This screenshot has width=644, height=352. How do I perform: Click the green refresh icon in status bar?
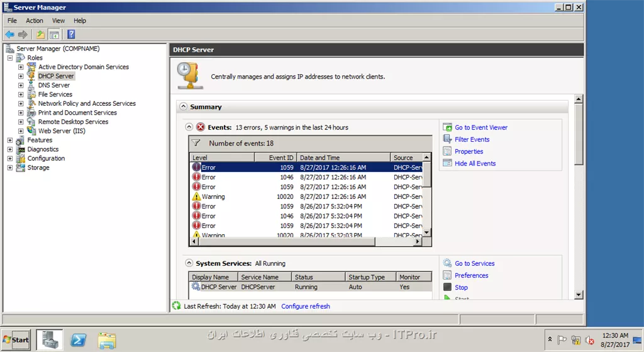(176, 306)
